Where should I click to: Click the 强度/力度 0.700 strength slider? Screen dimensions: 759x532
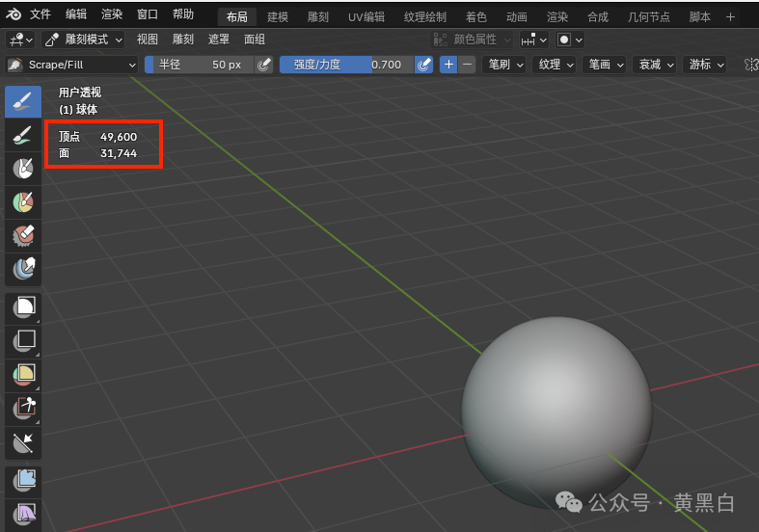point(347,65)
